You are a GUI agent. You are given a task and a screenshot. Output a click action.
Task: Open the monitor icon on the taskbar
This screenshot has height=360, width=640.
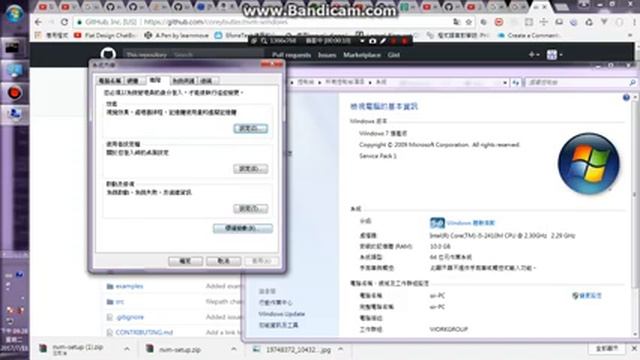pyautogui.click(x=14, y=71)
